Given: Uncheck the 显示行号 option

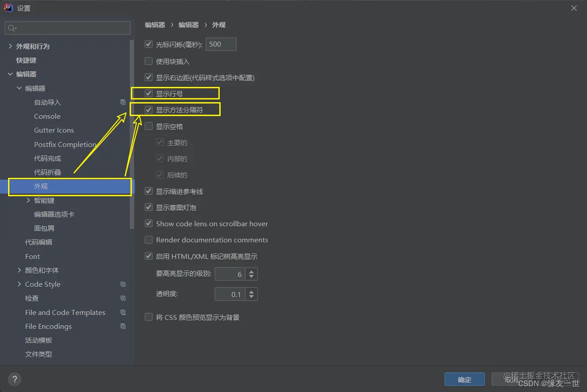Looking at the screenshot, I should pos(148,93).
